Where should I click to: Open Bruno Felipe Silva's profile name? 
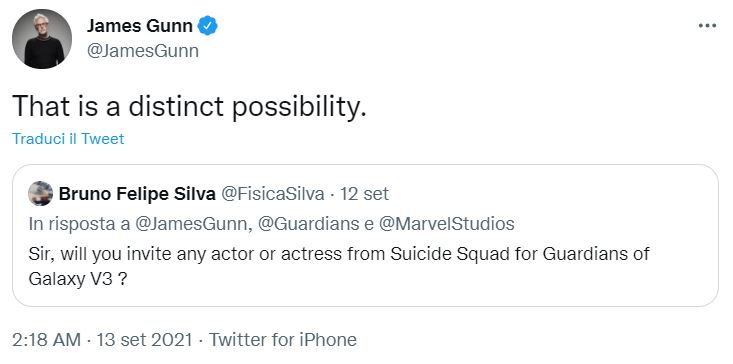click(x=137, y=194)
